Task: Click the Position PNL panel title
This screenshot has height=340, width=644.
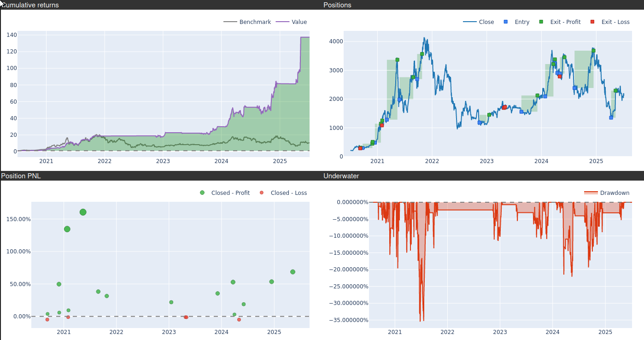Action: pyautogui.click(x=21, y=176)
